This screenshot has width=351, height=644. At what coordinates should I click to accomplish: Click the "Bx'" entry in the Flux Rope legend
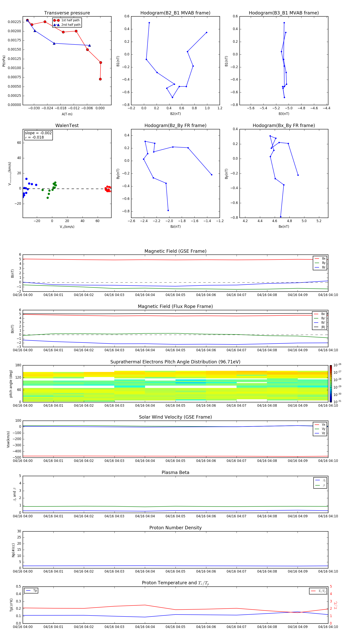pos(320,314)
